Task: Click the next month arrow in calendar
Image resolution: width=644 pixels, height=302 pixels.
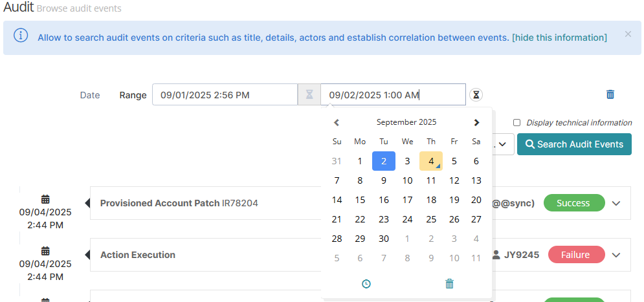Action: pos(476,122)
